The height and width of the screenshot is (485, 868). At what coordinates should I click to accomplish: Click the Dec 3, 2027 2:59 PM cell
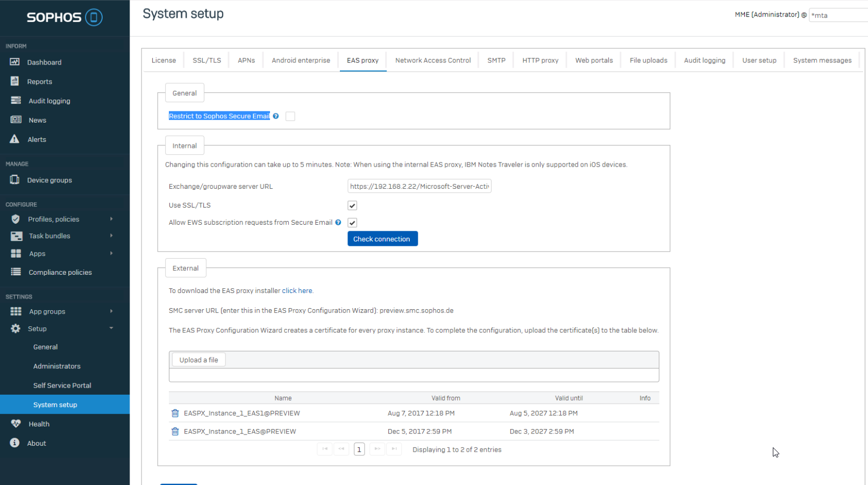click(x=542, y=431)
